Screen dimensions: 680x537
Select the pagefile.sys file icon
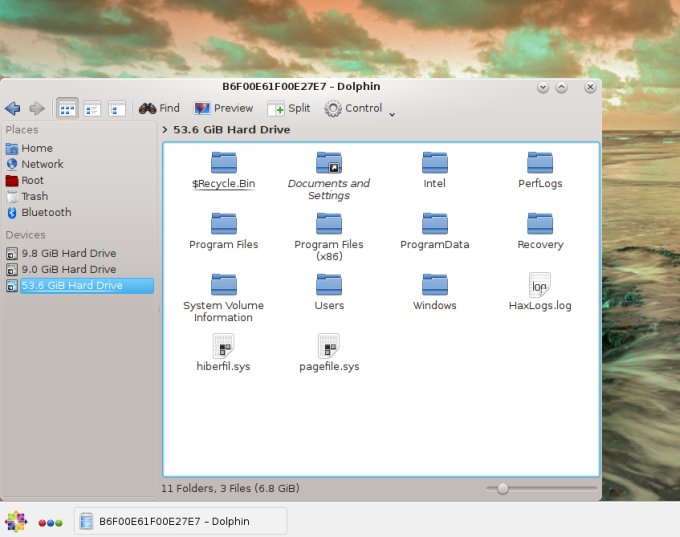pyautogui.click(x=329, y=345)
